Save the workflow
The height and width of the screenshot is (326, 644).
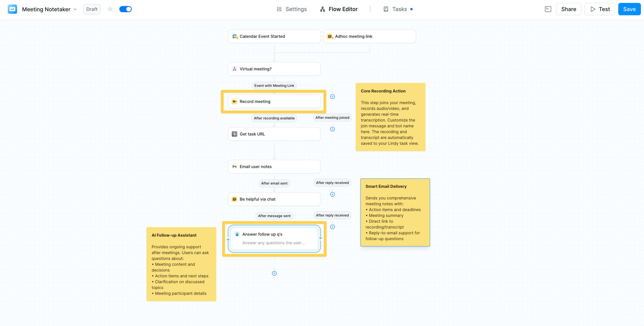pyautogui.click(x=629, y=9)
